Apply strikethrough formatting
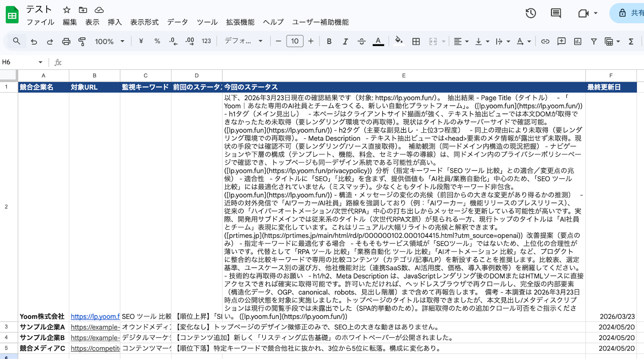The width and height of the screenshot is (644, 359). coord(361,41)
